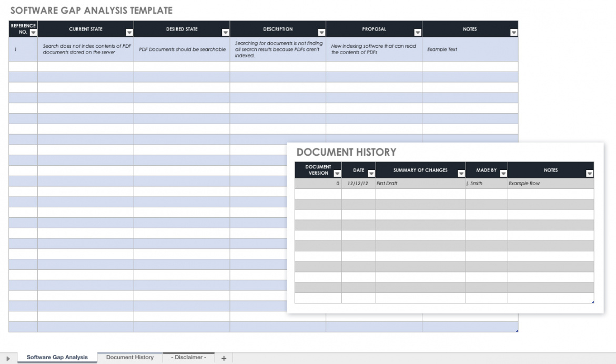Open the Summary of Changes filter dropdown

pos(461,174)
